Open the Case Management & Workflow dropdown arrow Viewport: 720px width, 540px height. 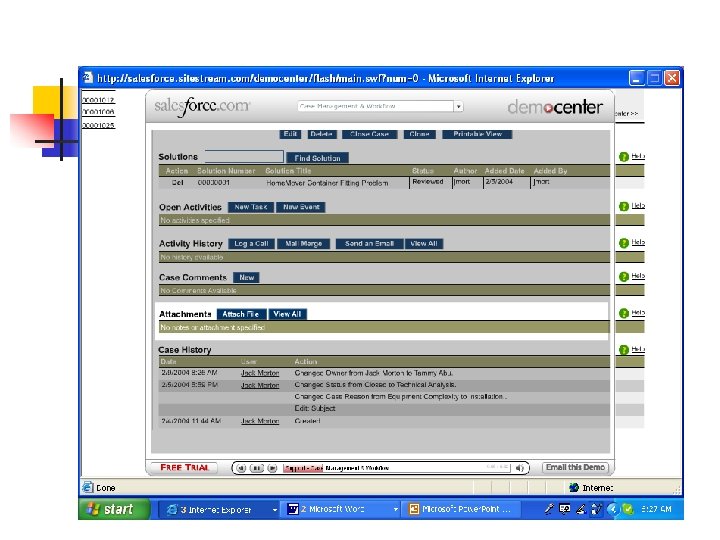pos(458,107)
